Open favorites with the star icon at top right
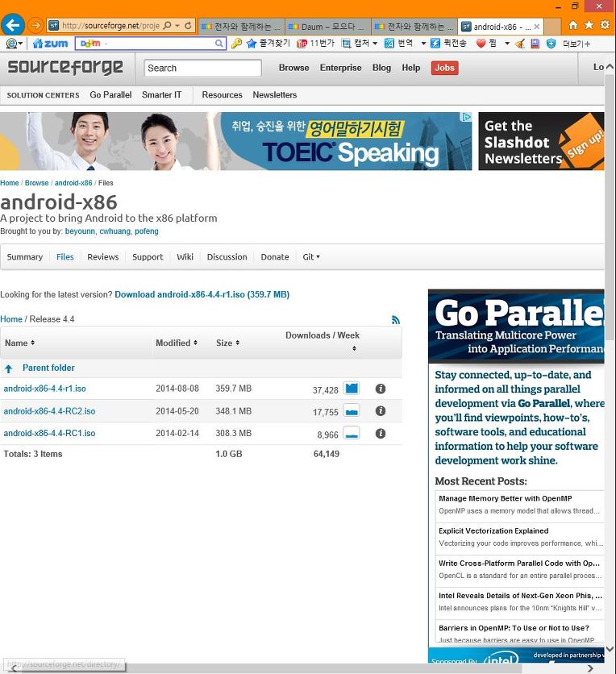This screenshot has width=616, height=674. coord(589,25)
